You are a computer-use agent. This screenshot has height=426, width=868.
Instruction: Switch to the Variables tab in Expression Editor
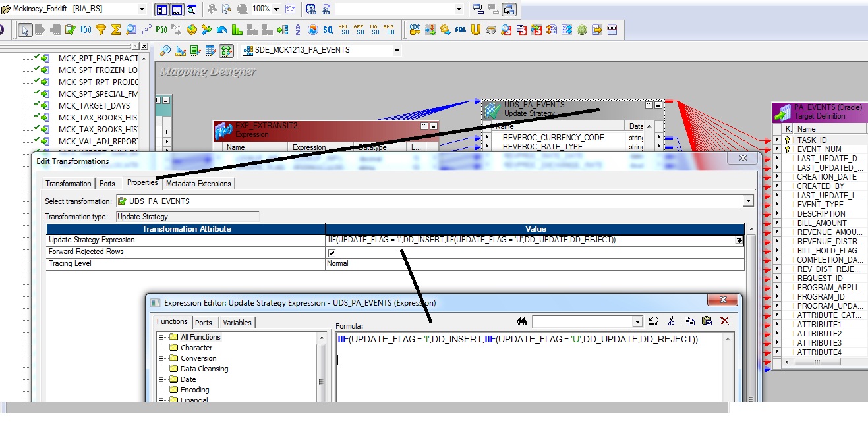[237, 323]
